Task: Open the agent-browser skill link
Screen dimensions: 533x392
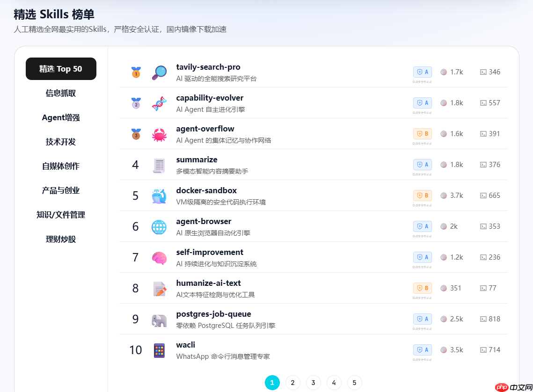Action: pos(204,221)
